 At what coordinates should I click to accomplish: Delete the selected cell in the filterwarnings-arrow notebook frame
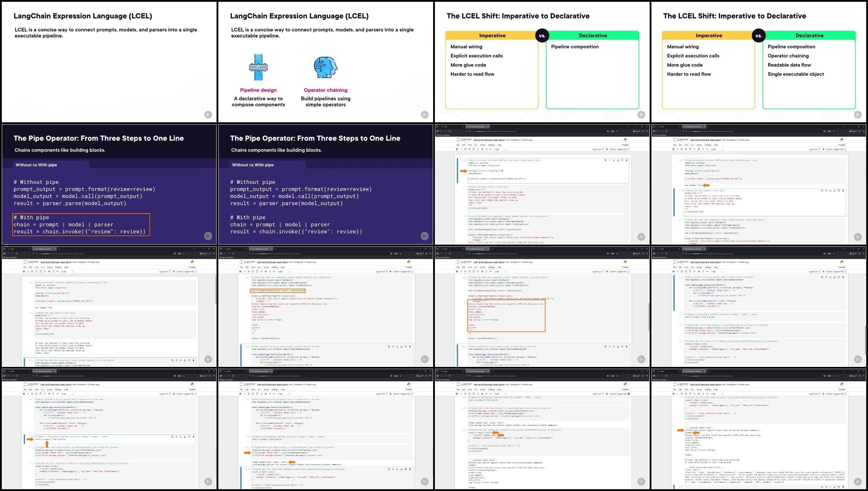click(x=626, y=160)
